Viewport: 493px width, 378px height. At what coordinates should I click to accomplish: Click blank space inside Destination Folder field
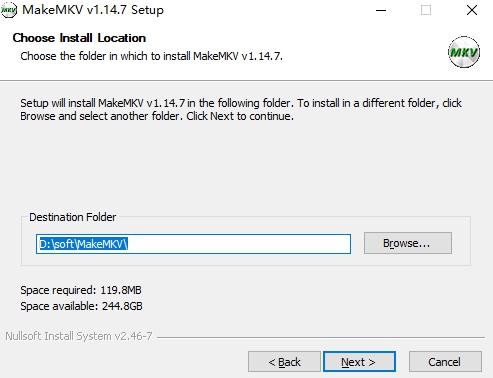pos(238,244)
